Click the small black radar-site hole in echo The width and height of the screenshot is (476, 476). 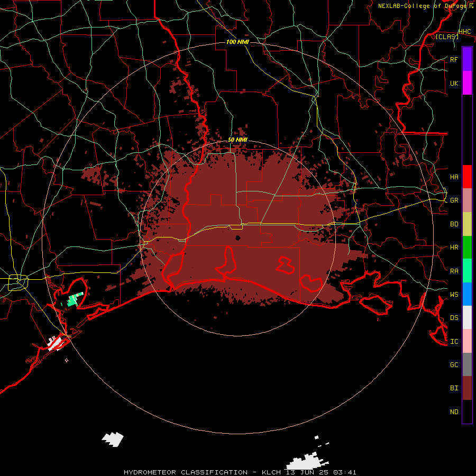[238, 237]
